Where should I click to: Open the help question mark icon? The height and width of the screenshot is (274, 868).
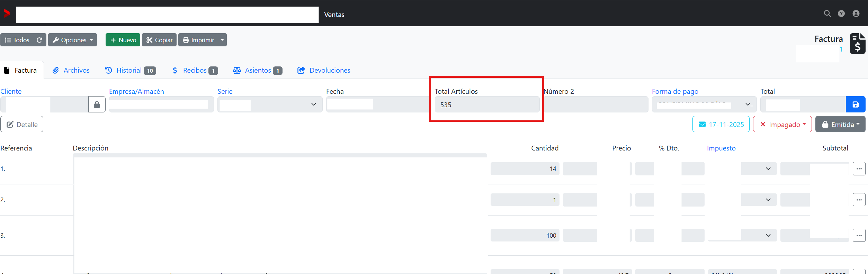pyautogui.click(x=841, y=13)
